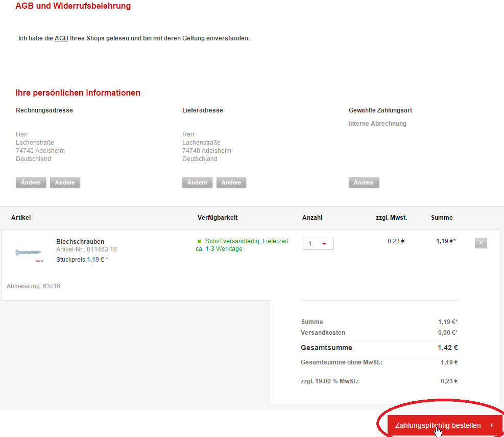Change the Gewählte Zahlungsart with Ändern

(x=364, y=182)
